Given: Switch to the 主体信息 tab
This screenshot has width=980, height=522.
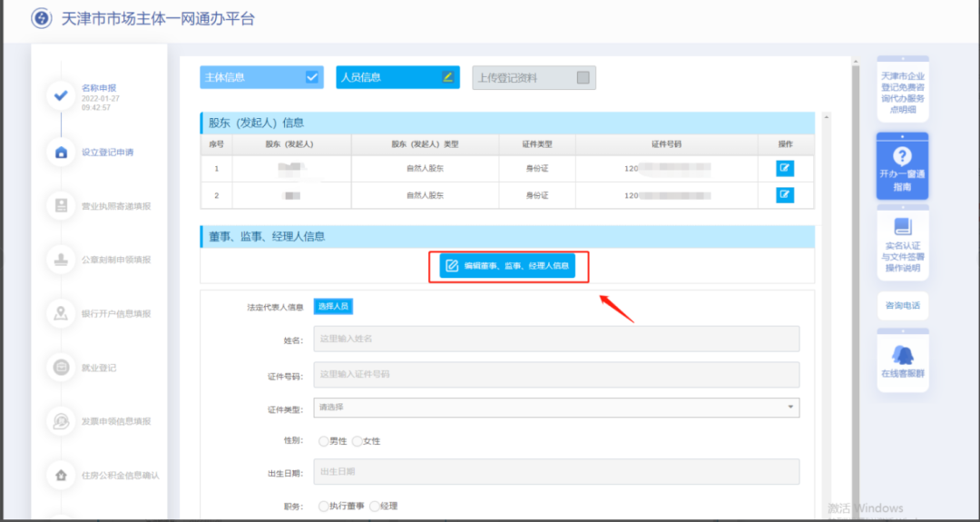Looking at the screenshot, I should (x=262, y=77).
